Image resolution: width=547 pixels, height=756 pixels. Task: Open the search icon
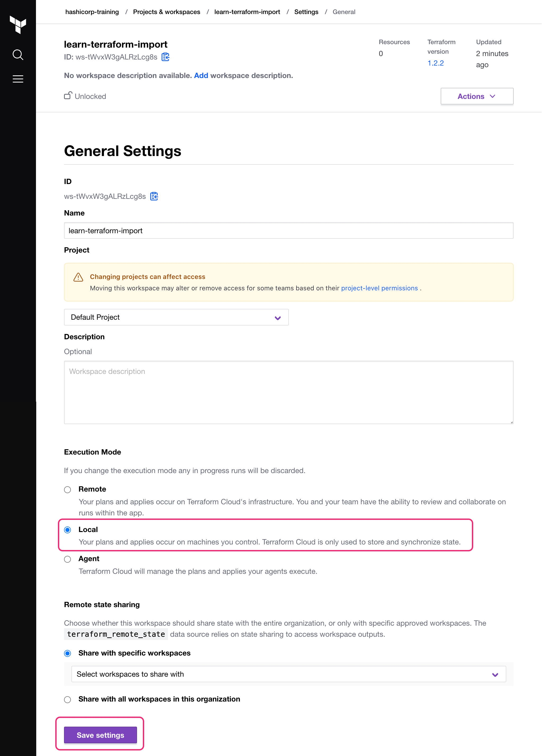coord(18,54)
